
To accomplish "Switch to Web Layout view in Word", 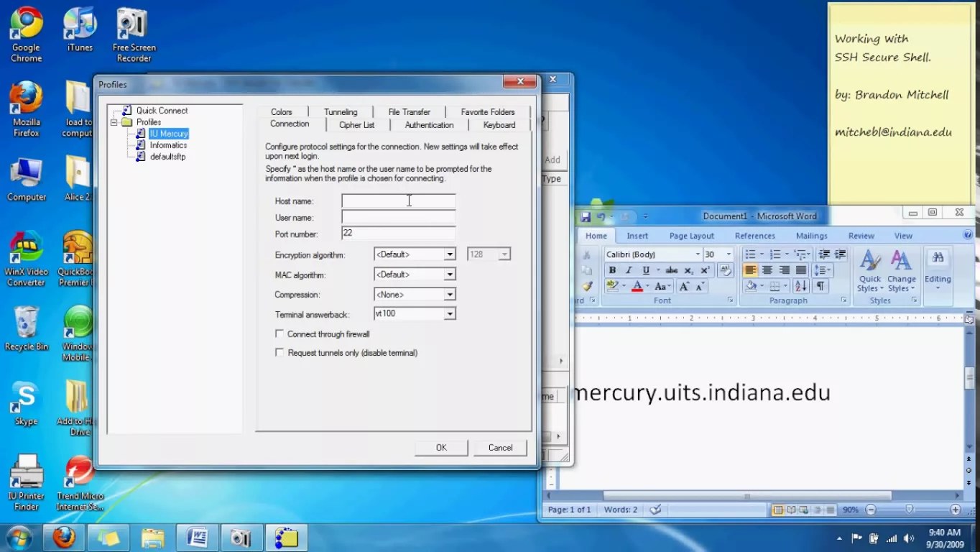I will point(804,510).
